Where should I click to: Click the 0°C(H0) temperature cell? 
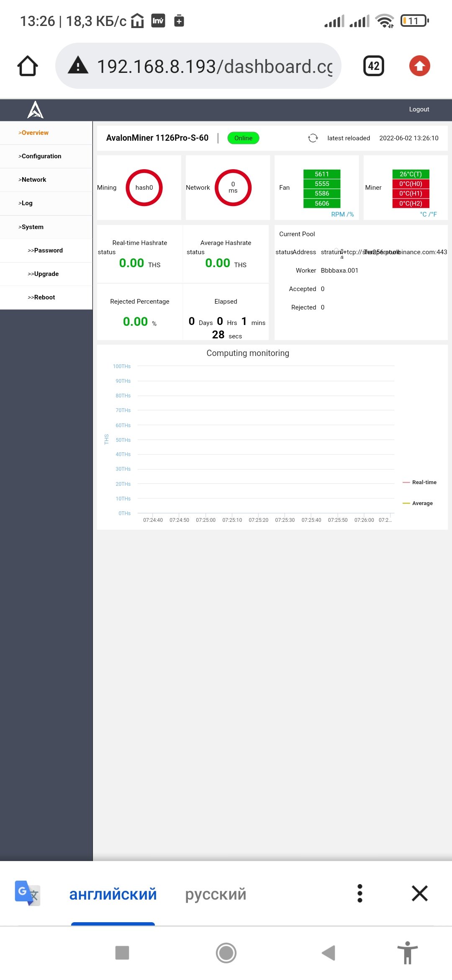coord(411,184)
